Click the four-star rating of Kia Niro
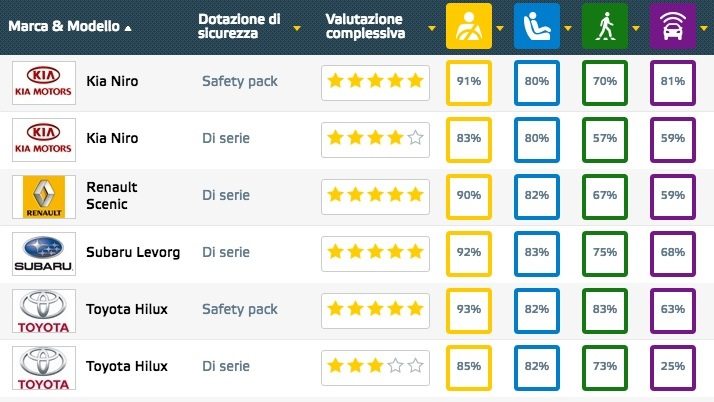 click(x=375, y=139)
